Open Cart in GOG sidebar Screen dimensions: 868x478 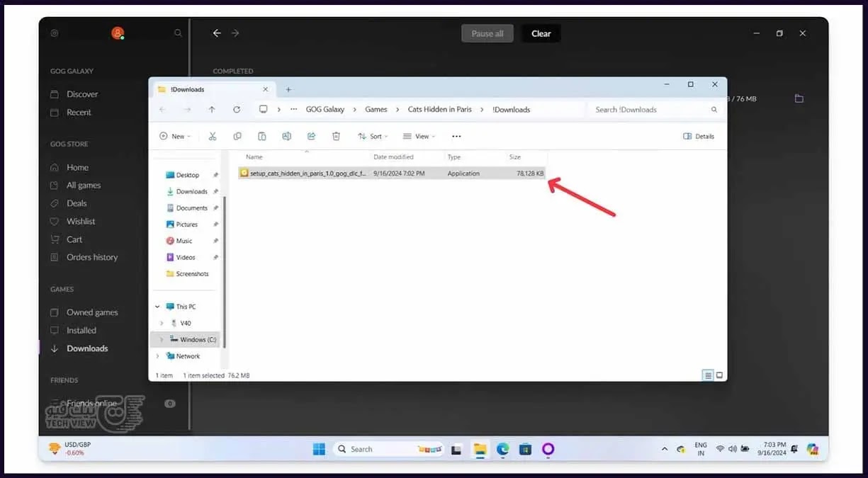74,239
